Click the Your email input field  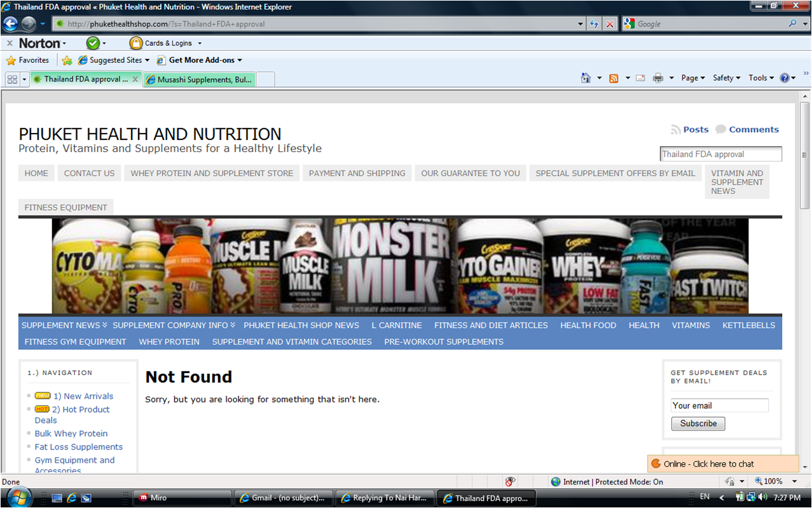(720, 406)
